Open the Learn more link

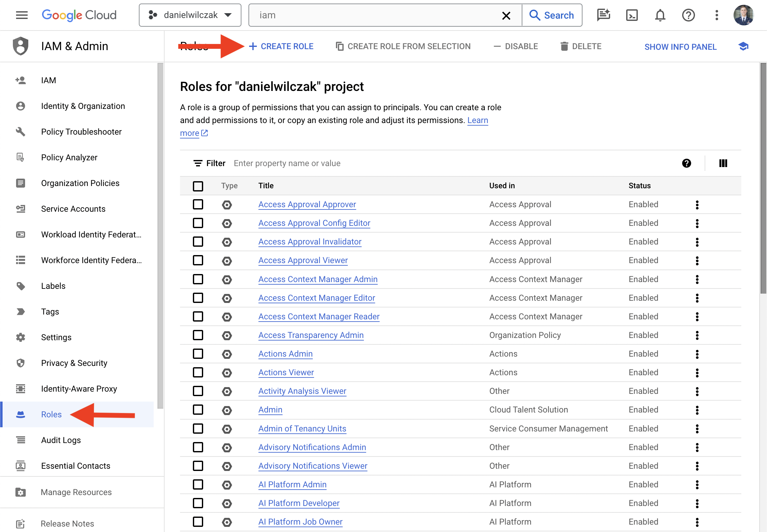tap(478, 120)
